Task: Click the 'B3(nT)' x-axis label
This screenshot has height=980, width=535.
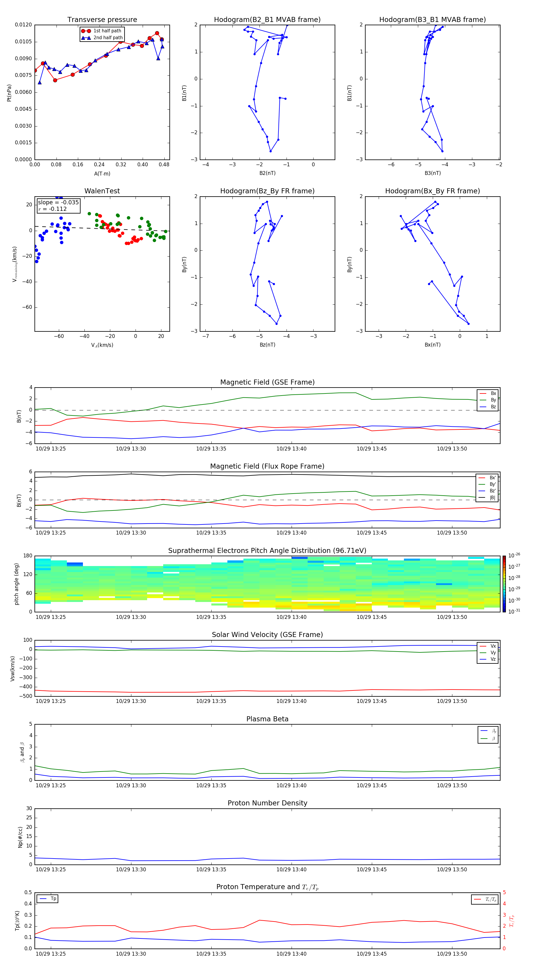Action: pos(432,173)
